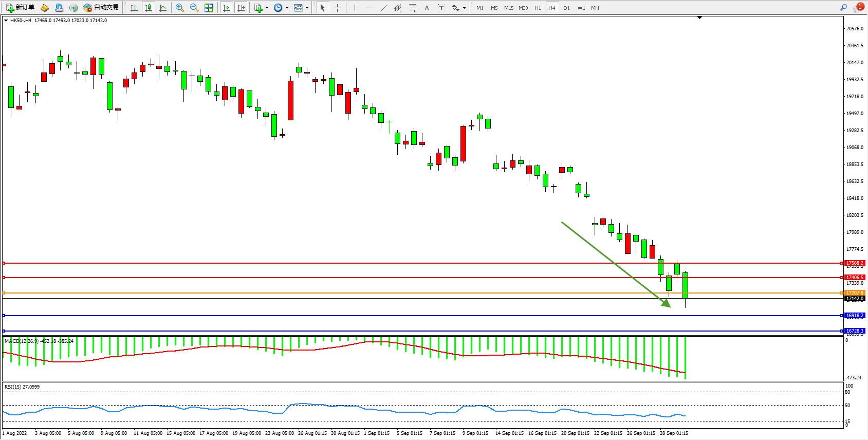Tile chart windows icon

[209, 8]
